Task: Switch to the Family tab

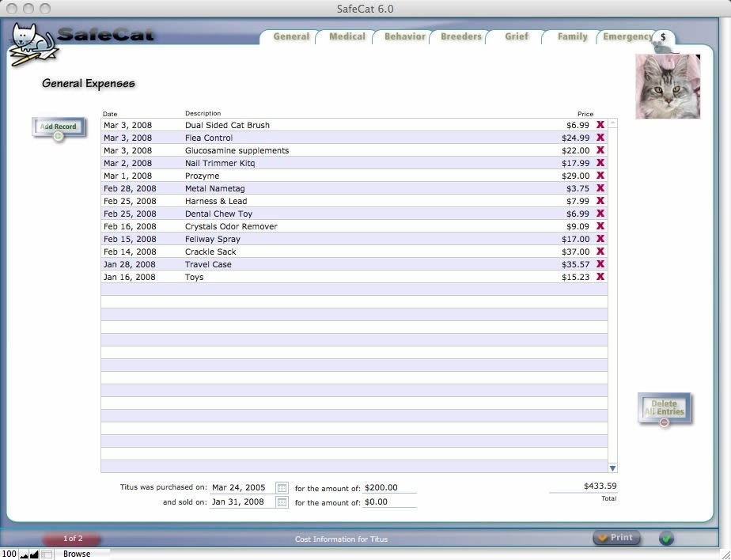Action: click(x=573, y=36)
